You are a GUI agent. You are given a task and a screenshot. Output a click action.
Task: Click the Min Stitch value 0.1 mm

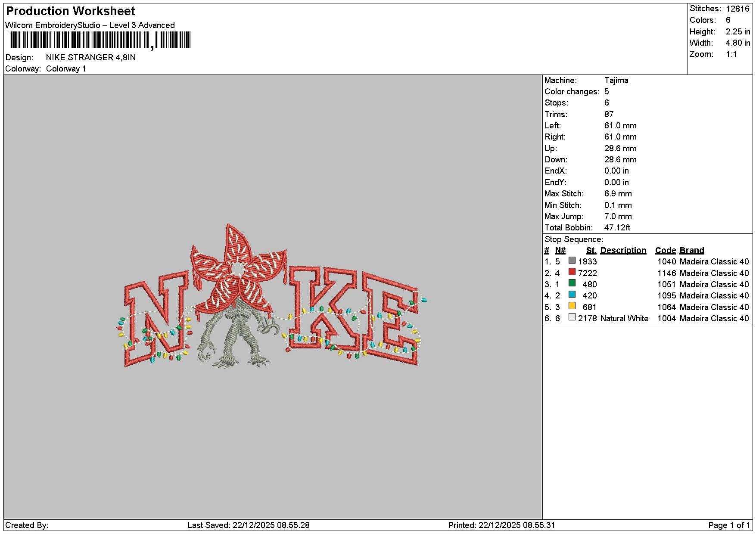point(618,205)
